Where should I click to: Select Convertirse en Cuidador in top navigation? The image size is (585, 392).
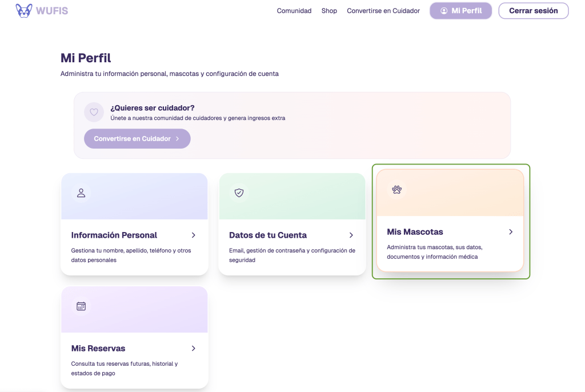[383, 11]
